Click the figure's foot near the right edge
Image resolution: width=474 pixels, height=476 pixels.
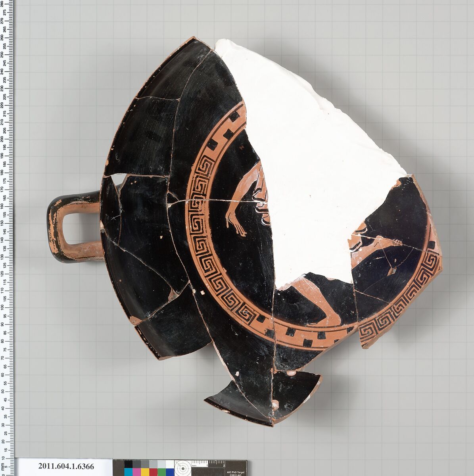click(x=391, y=242)
